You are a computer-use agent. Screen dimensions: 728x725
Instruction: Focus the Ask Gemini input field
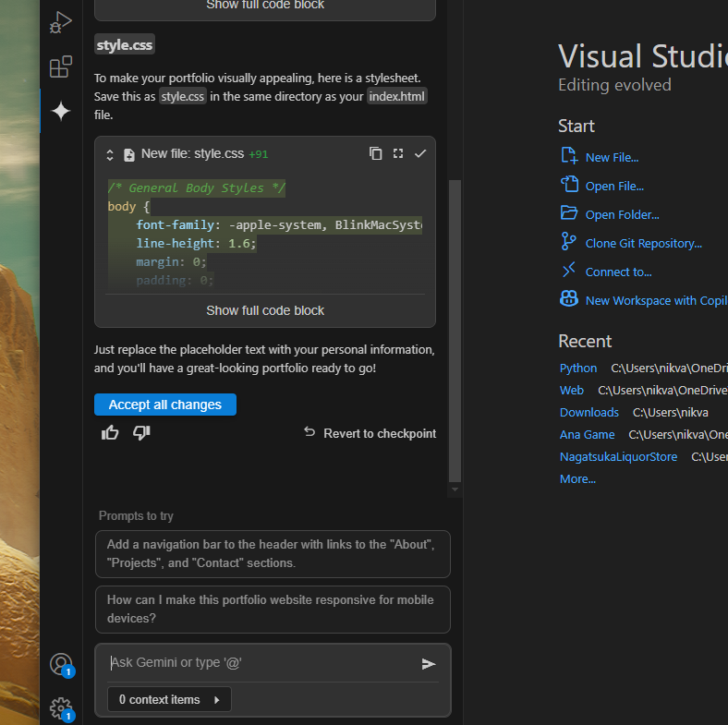point(262,663)
